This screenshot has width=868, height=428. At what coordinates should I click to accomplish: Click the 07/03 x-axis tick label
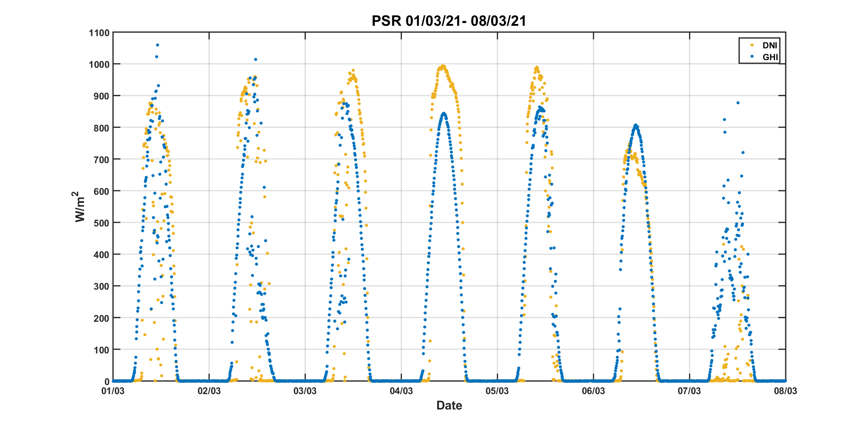coord(689,391)
